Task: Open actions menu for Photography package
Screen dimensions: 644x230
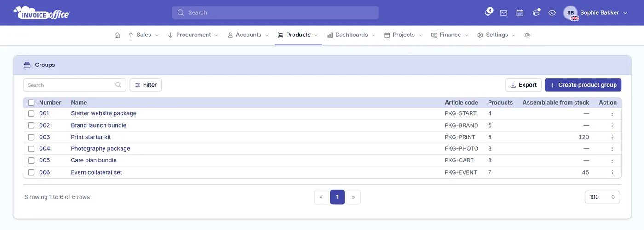Action: pyautogui.click(x=612, y=149)
